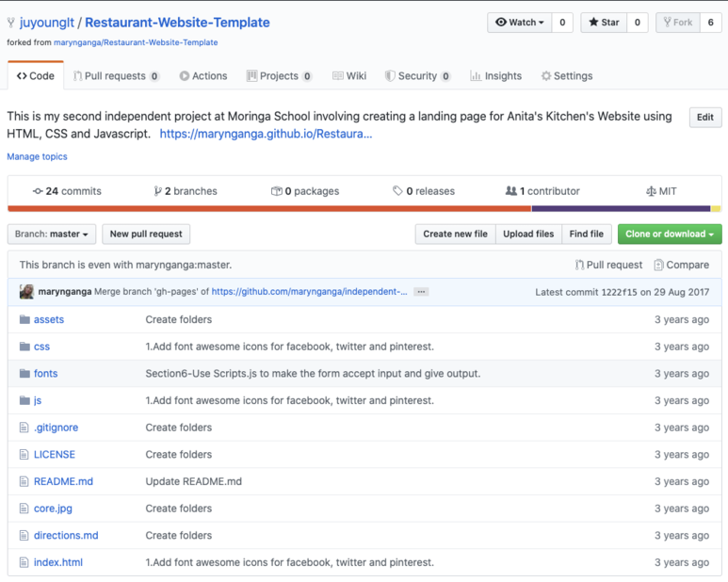Image resolution: width=728 pixels, height=582 pixels.
Task: Click Create new file button
Action: [456, 234]
